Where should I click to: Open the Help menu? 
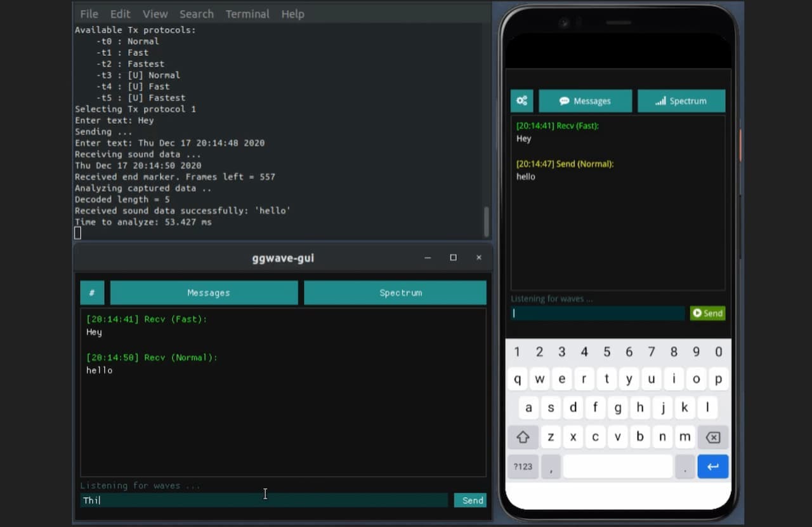tap(292, 13)
